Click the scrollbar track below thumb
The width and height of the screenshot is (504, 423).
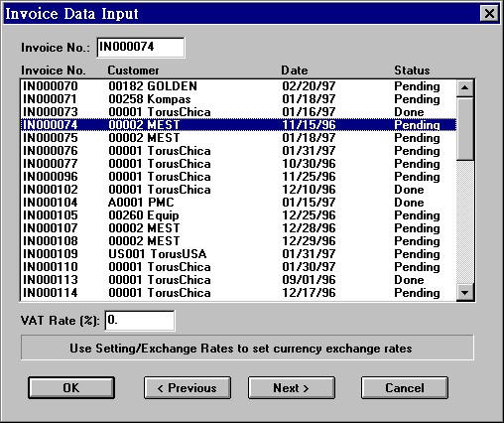coord(465,222)
